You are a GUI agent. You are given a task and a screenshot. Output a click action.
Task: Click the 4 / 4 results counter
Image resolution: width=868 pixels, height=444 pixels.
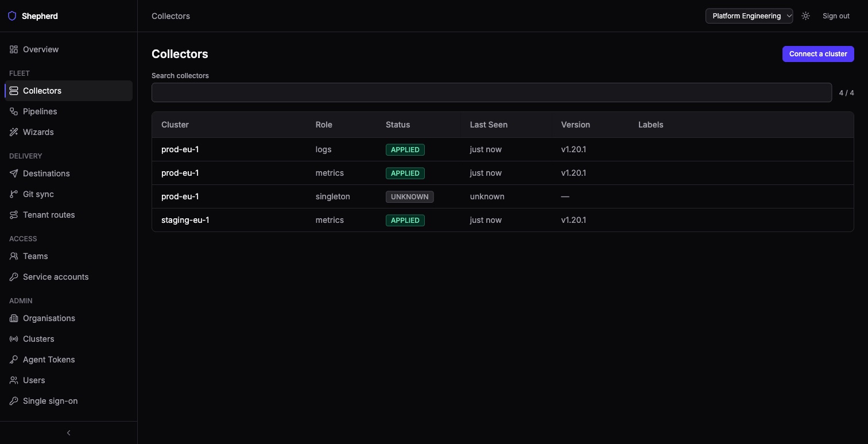pyautogui.click(x=846, y=92)
